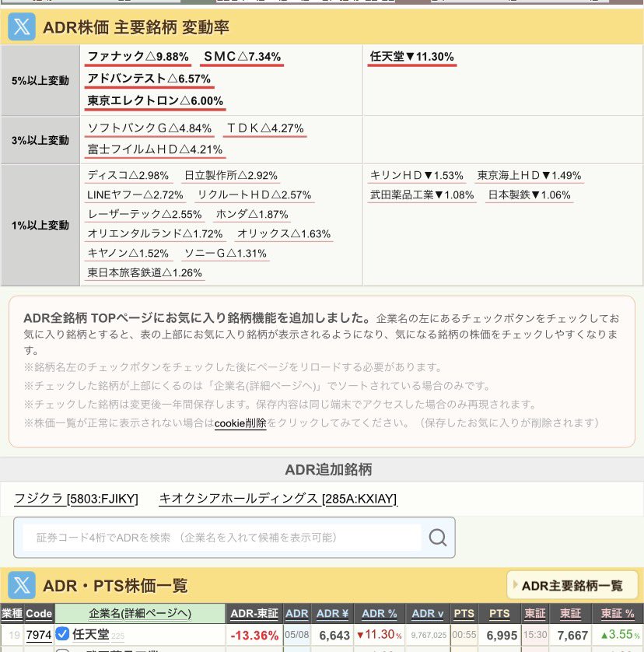Open キリンHD▼1.53% link
This screenshot has height=652, width=644.
[417, 175]
